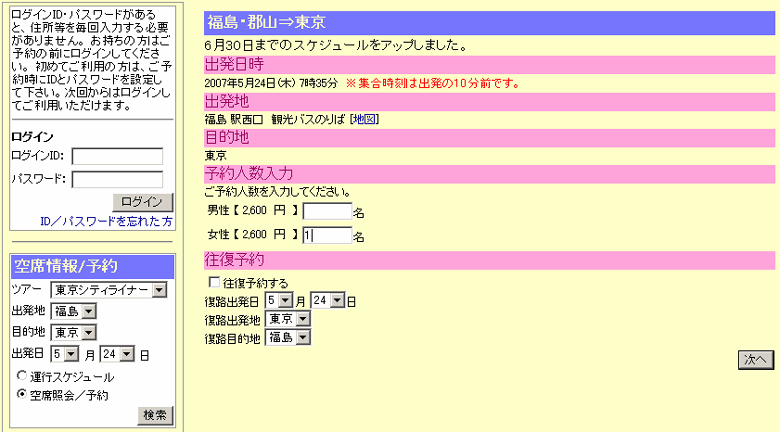Image resolution: width=780 pixels, height=432 pixels.
Task: Open the sidebar 出発日 day dropdown
Action: pyautogui.click(x=117, y=354)
